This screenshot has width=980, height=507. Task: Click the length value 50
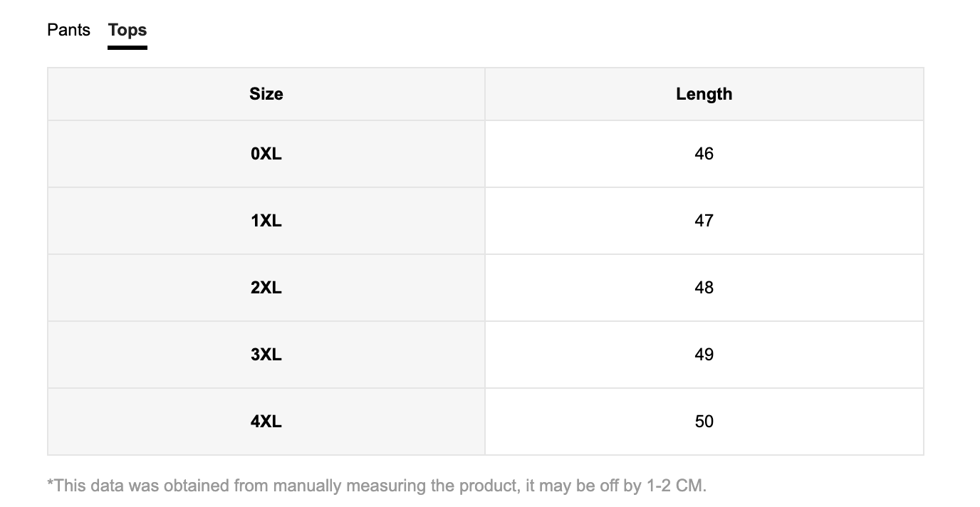(704, 422)
